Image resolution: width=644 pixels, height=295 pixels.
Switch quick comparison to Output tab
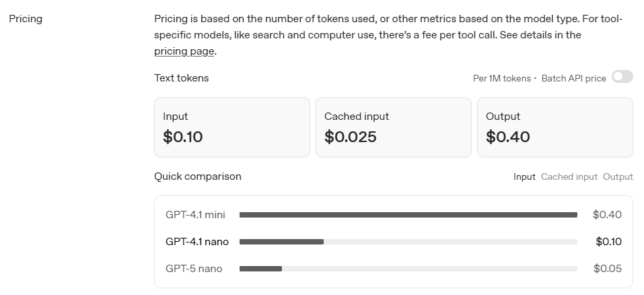[618, 176]
